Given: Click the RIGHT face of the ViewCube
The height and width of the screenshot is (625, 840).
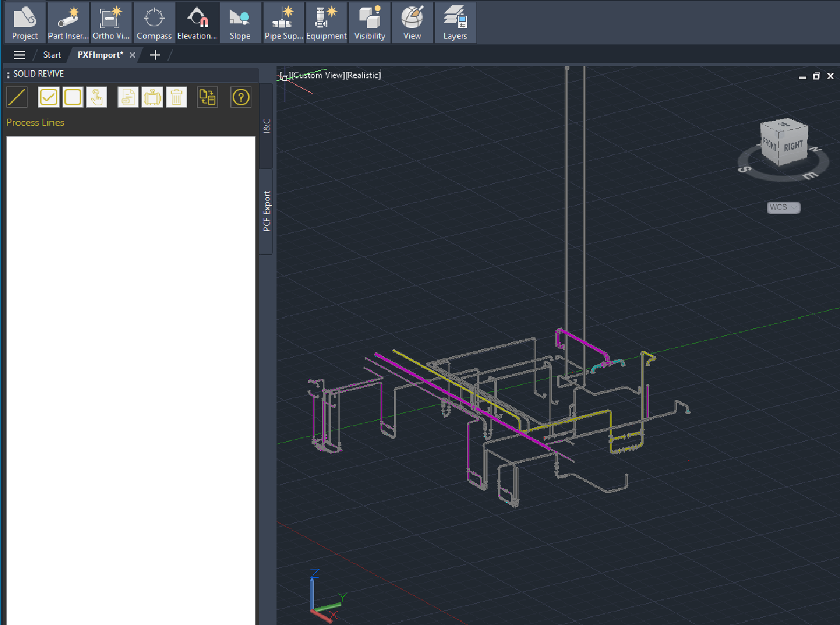Looking at the screenshot, I should tap(793, 146).
